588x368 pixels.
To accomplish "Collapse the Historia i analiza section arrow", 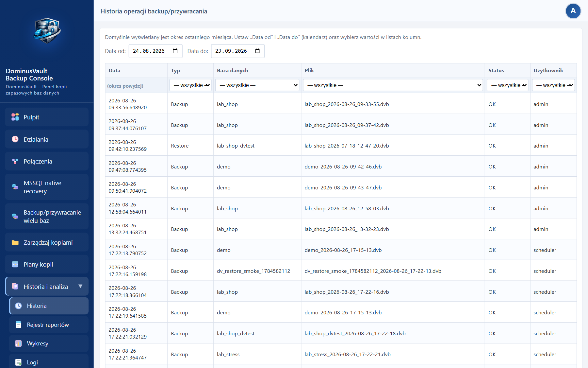I will 80,286.
